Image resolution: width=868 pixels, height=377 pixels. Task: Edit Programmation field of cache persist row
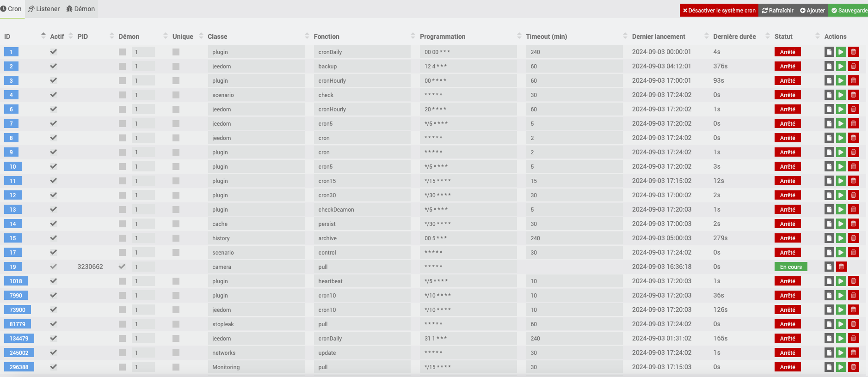[468, 224]
